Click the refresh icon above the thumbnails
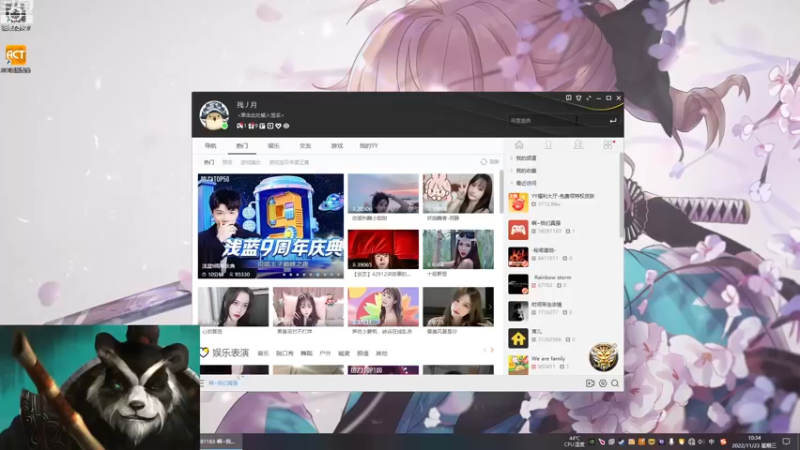The width and height of the screenshot is (800, 450). click(x=484, y=162)
